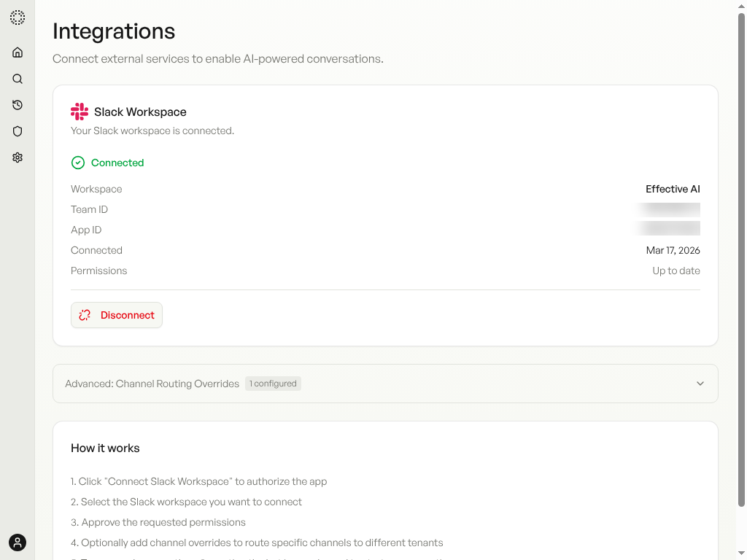747x560 pixels.
Task: Click the Integrations page heading
Action: tap(114, 31)
